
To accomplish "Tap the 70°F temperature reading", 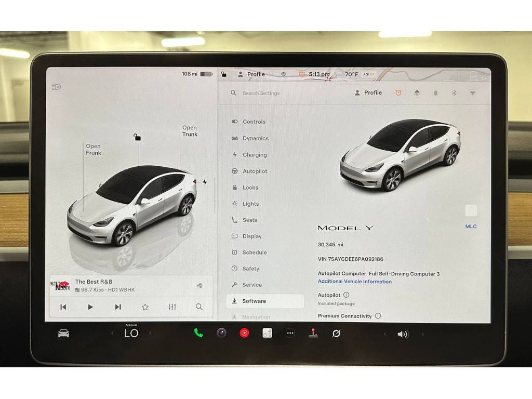I will 352,74.
